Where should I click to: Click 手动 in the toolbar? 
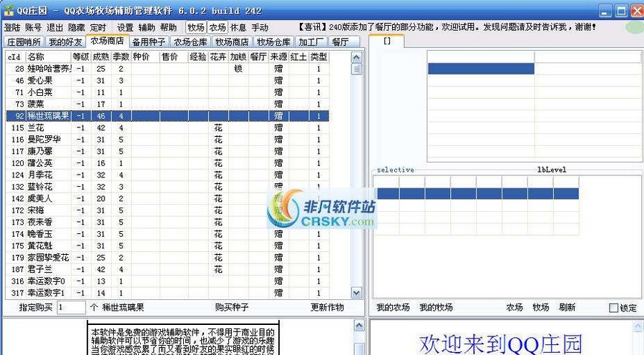point(260,27)
